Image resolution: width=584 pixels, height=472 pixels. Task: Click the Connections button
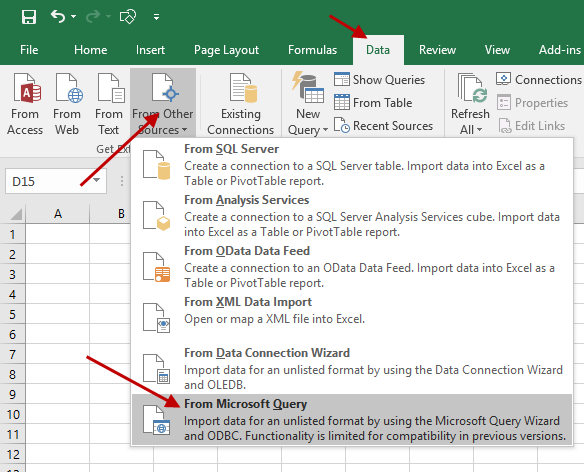(x=539, y=79)
